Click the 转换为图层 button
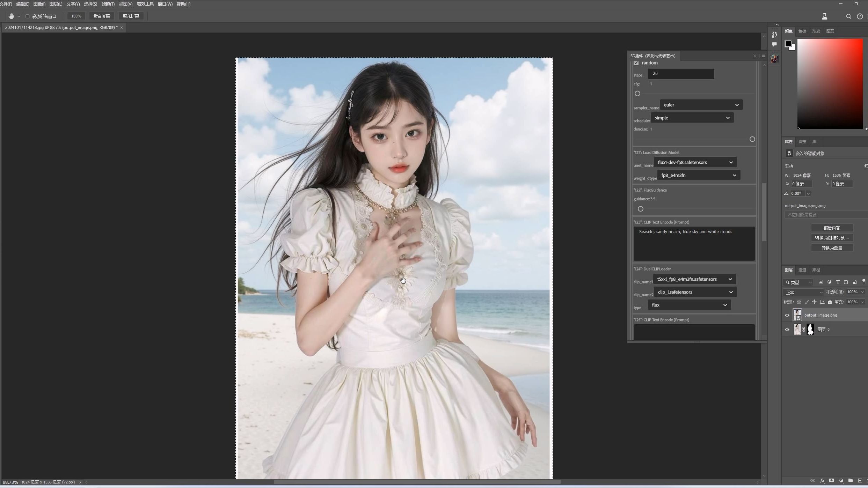Image resolution: width=868 pixels, height=488 pixels. click(832, 248)
